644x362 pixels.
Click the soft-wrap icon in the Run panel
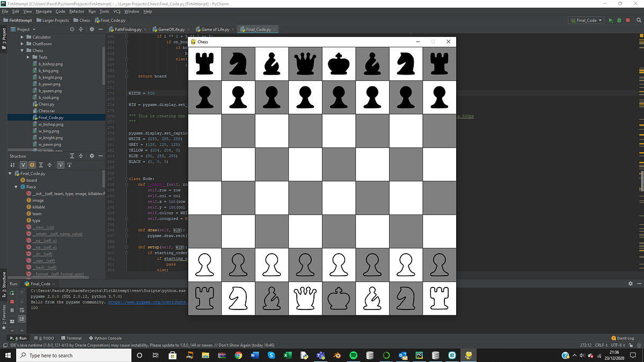click(x=22, y=310)
